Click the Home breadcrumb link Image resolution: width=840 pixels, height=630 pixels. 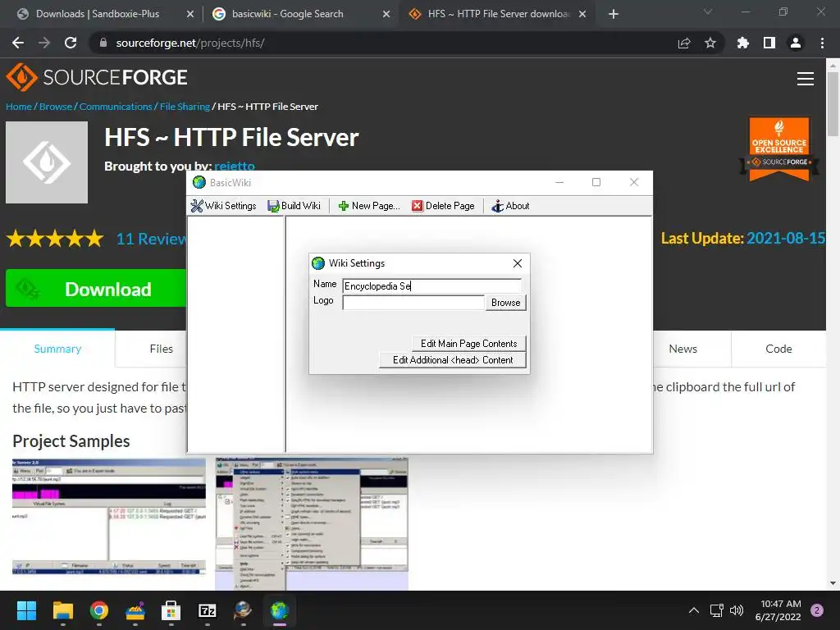[x=19, y=107]
